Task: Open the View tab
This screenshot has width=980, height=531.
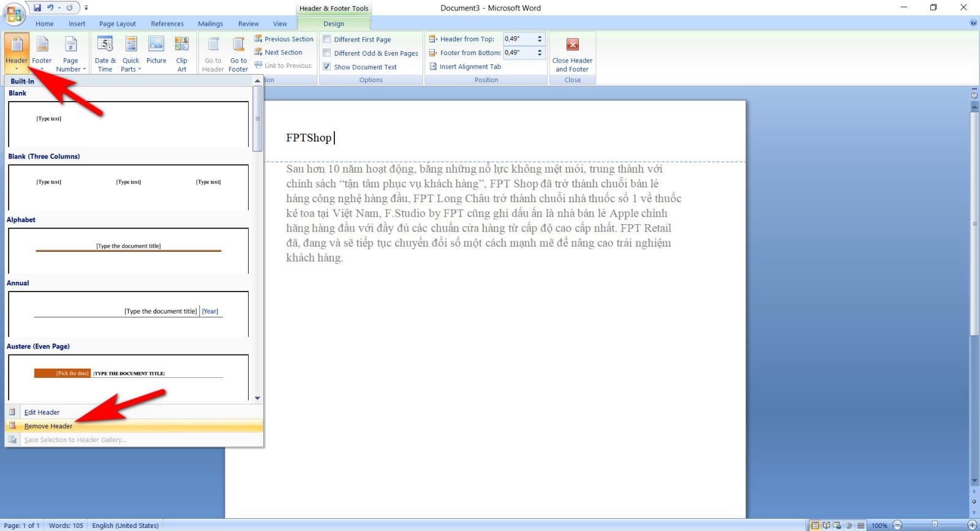Action: coord(280,24)
